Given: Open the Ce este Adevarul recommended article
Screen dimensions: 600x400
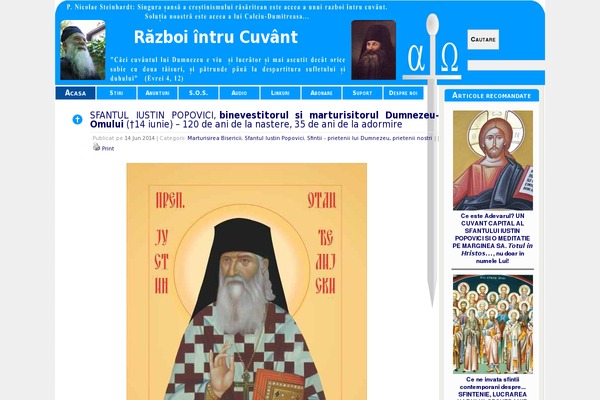Looking at the screenshot, I should [492, 238].
